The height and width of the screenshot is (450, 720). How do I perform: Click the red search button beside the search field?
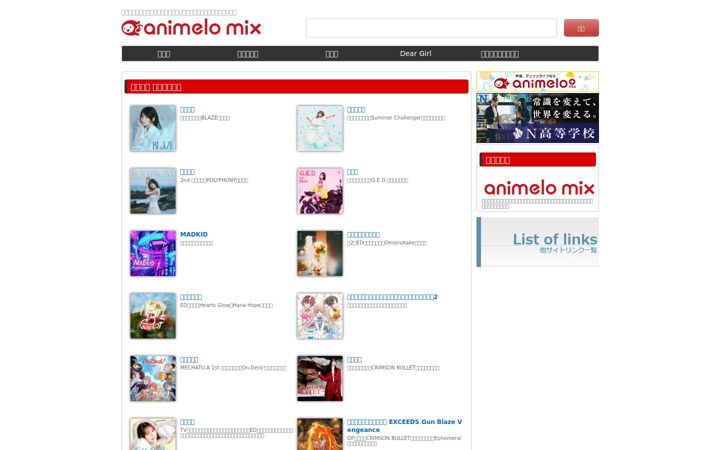pyautogui.click(x=581, y=28)
